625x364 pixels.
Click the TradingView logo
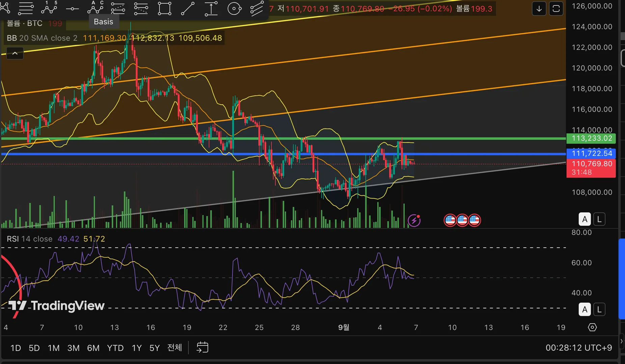56,306
